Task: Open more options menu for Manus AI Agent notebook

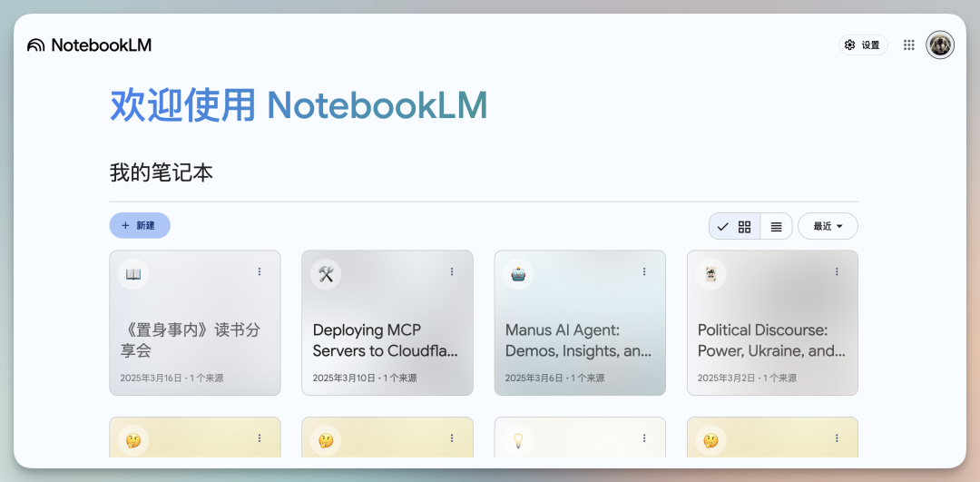Action: [x=644, y=271]
